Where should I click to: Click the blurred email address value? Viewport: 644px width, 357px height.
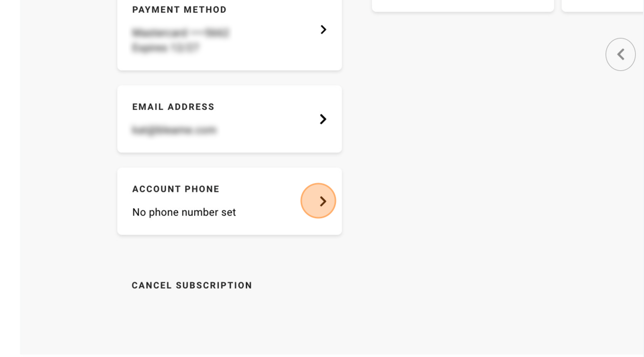coord(174,130)
